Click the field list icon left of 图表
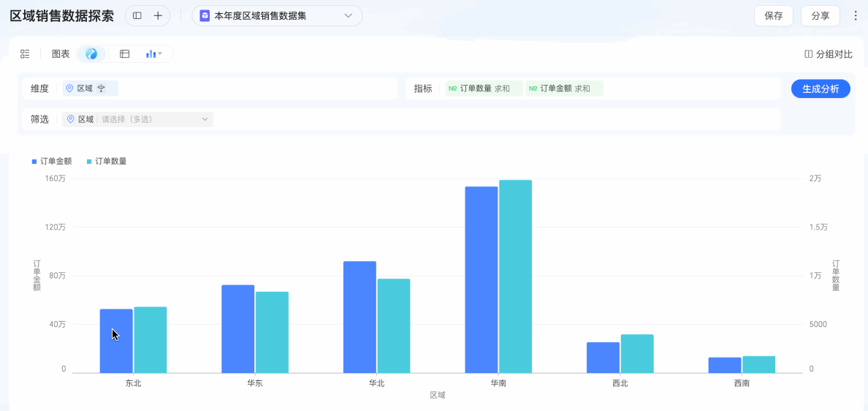The width and height of the screenshot is (868, 411). pos(25,53)
